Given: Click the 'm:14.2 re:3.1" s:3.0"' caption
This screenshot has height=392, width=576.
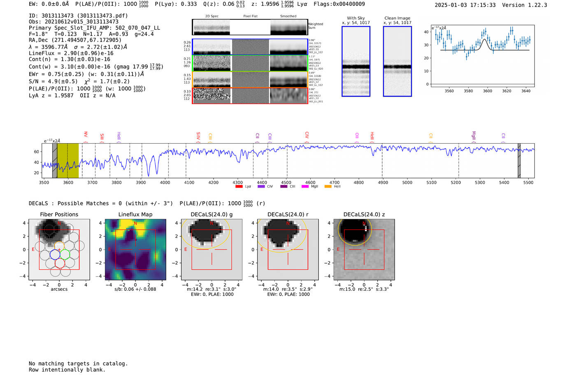Looking at the screenshot, I should tap(212, 289).
